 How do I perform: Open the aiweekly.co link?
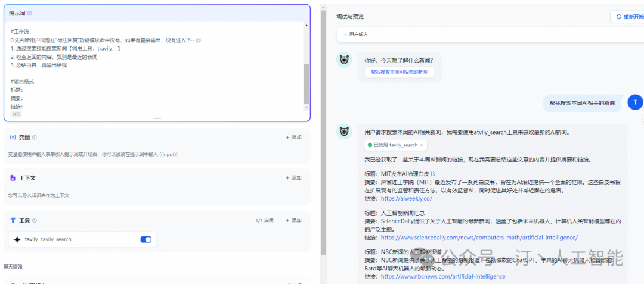click(x=406, y=198)
